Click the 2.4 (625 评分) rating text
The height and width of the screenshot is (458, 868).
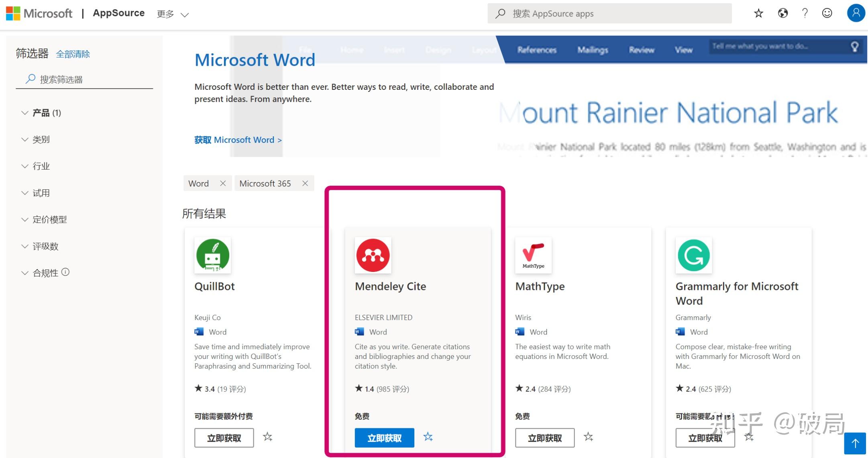[703, 389]
